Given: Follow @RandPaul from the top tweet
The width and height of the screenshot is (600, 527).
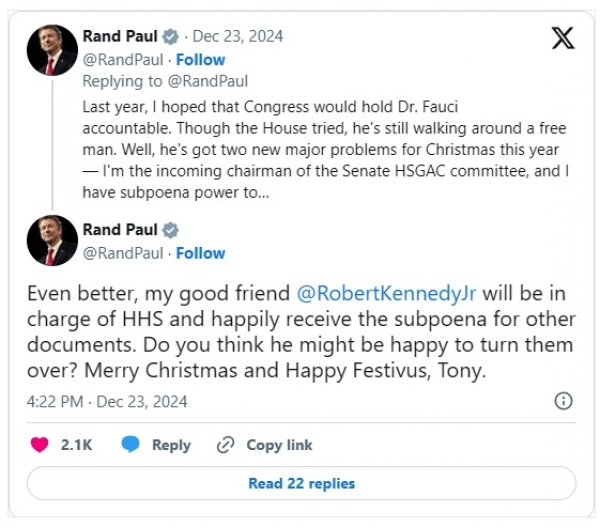Looking at the screenshot, I should point(200,59).
